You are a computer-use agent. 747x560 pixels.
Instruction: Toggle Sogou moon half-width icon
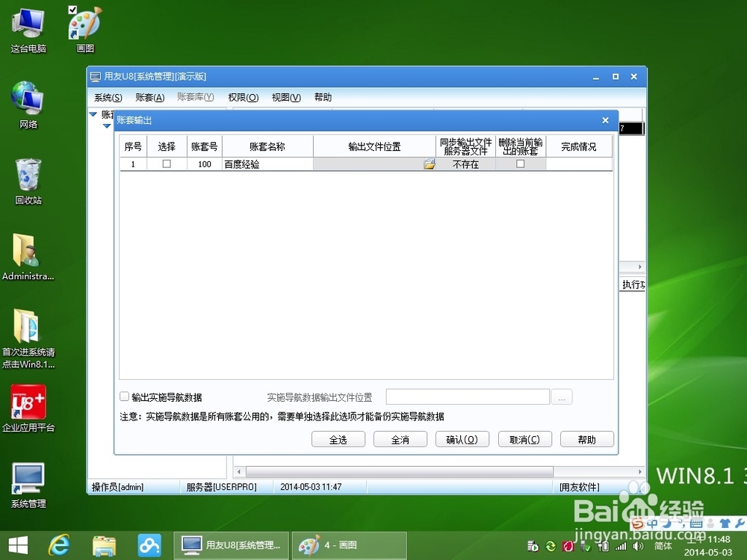click(667, 524)
